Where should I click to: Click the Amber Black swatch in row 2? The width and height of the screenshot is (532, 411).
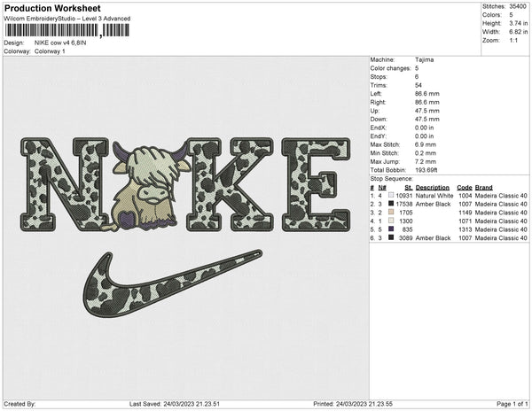tap(391, 204)
